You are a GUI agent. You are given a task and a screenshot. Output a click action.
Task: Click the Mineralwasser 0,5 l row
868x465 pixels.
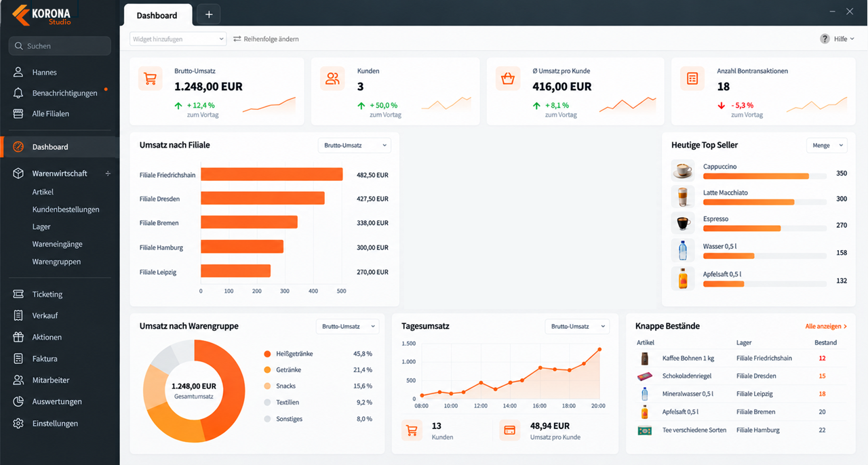click(740, 394)
